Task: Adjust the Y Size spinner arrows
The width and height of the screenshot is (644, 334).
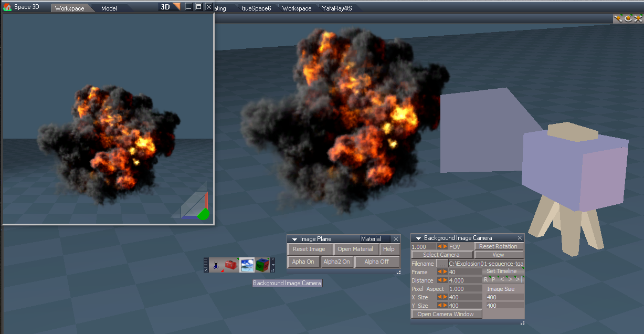Action: [x=442, y=306]
